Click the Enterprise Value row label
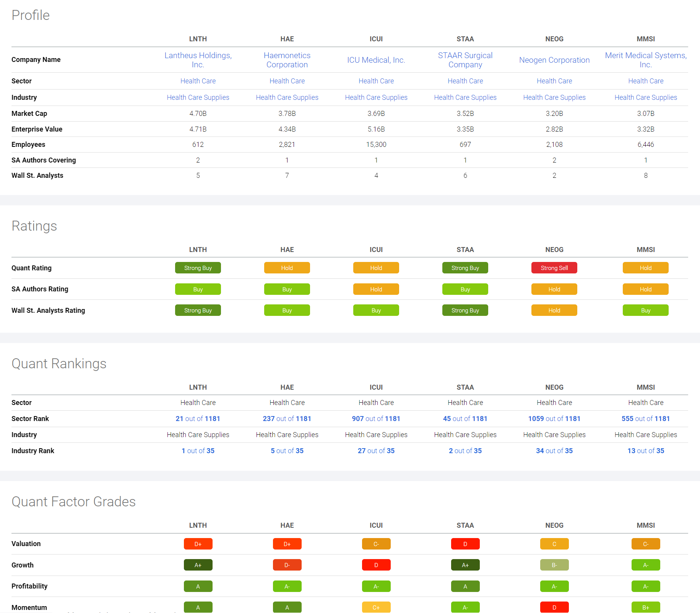 click(x=37, y=129)
